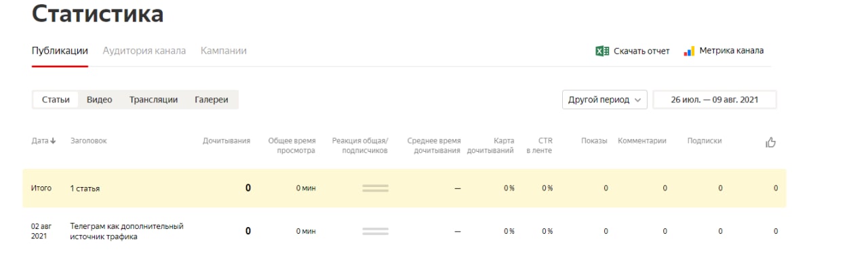Click the reaction bars in Итого row
Viewport: 868px width, 269px height.
coord(376,188)
